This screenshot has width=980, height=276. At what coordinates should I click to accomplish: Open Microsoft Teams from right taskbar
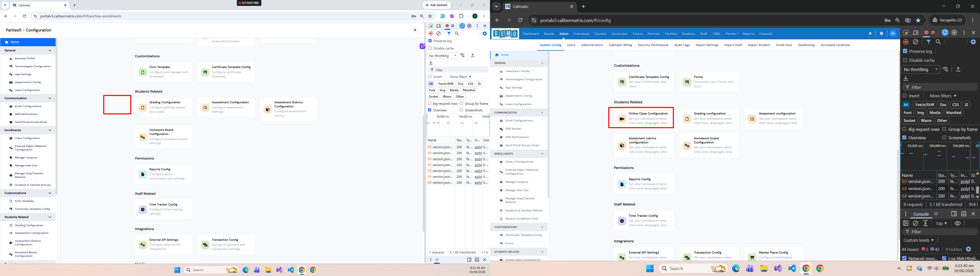pos(750,269)
